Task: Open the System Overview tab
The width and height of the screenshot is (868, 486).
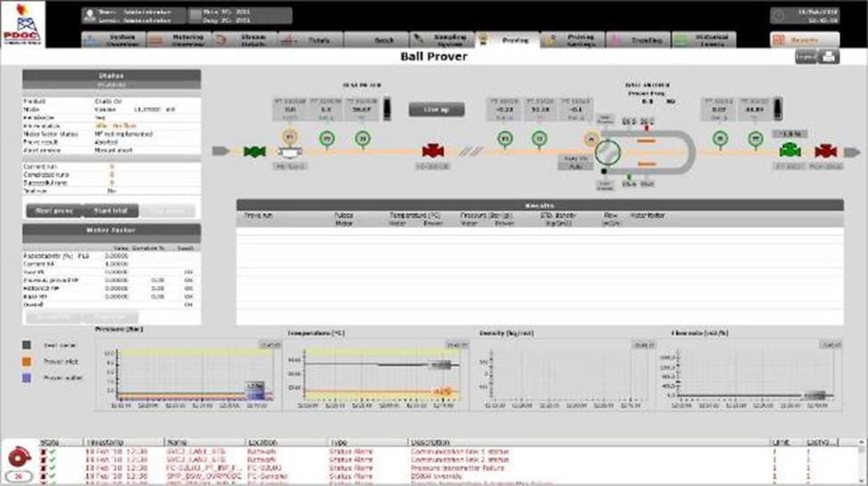Action: pyautogui.click(x=112, y=40)
